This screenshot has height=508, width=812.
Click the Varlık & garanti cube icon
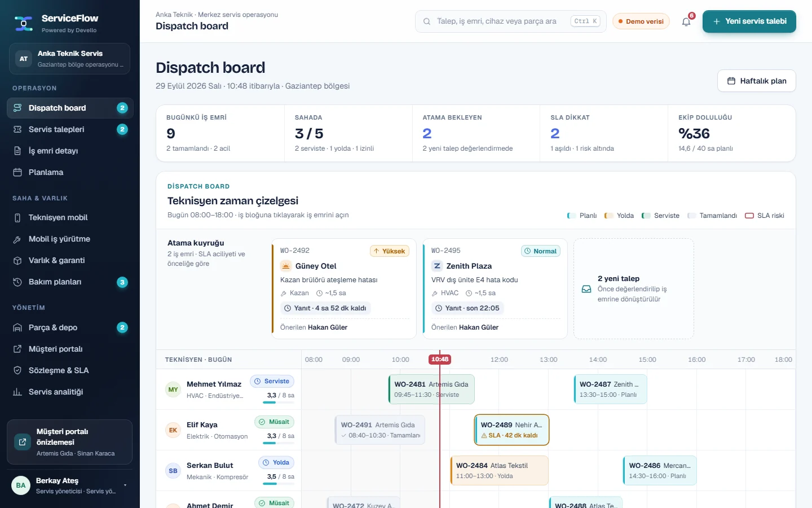17,260
